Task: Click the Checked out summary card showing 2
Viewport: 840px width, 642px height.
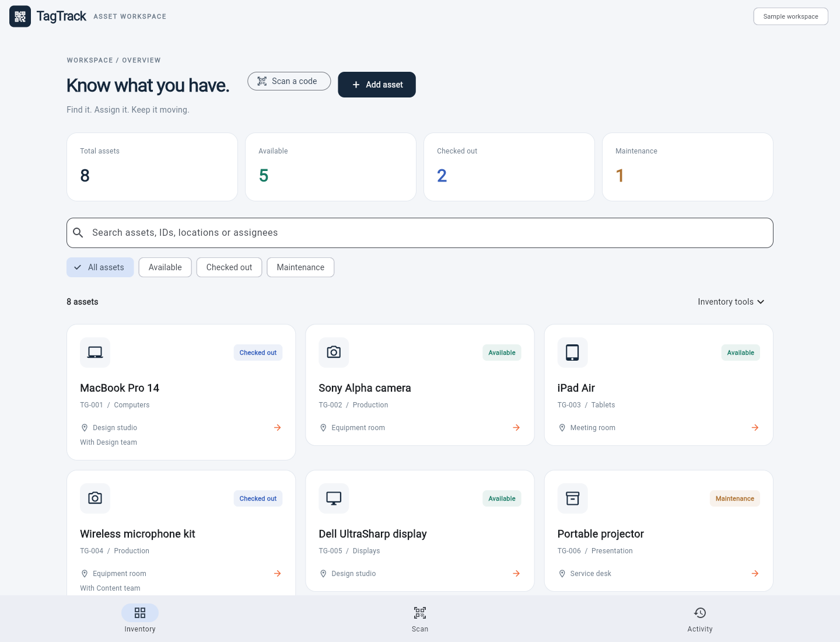Action: tap(509, 167)
